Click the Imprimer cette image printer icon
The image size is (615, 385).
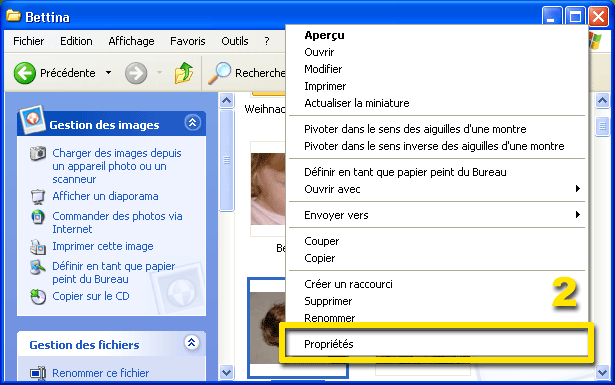[x=38, y=247]
